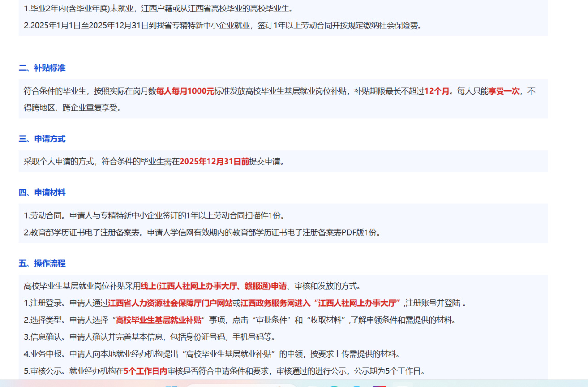The height and width of the screenshot is (387, 588).
Task: Click the red text 江西省人力资源社会保障厅门户网站
Action: [x=170, y=303]
